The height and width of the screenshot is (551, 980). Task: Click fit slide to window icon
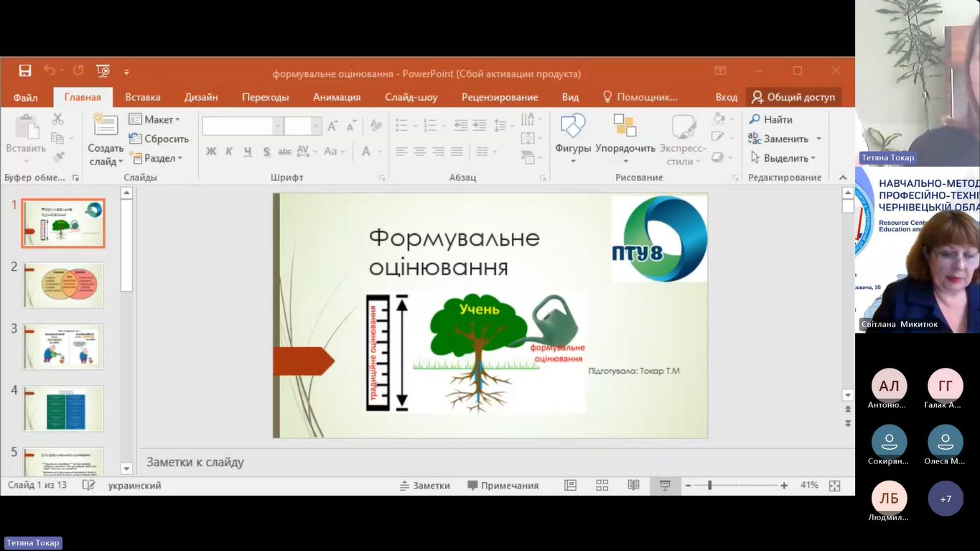834,486
